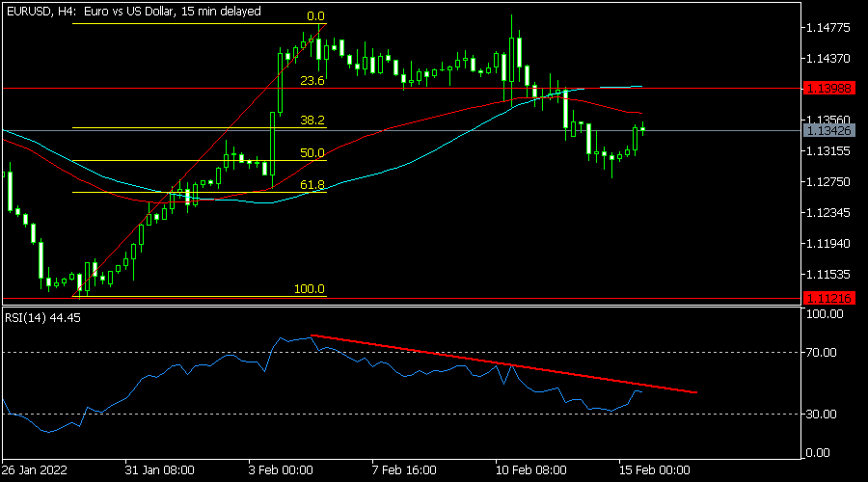Click the Fibonacci 23.6 level label

coord(312,81)
